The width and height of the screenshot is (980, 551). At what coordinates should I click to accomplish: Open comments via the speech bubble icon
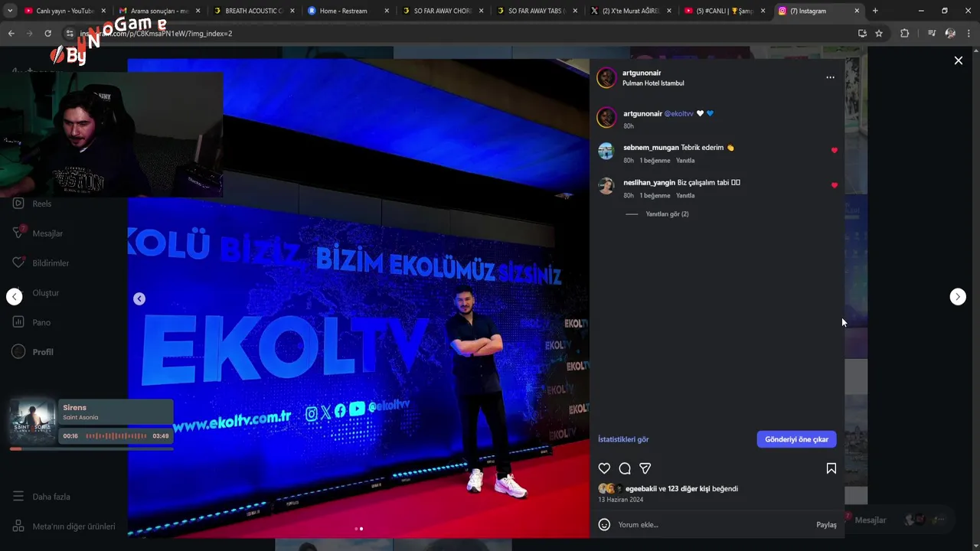coord(625,468)
